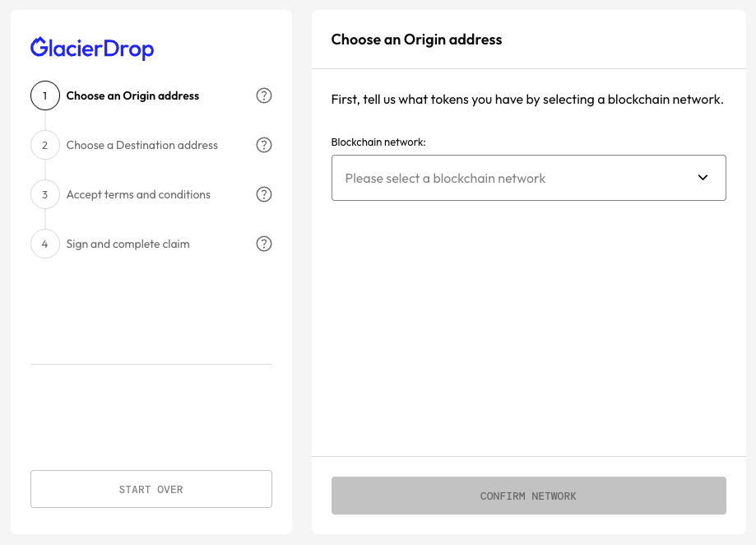Click the step 2 number circle
Image resolution: width=756 pixels, height=545 pixels.
[x=45, y=145]
